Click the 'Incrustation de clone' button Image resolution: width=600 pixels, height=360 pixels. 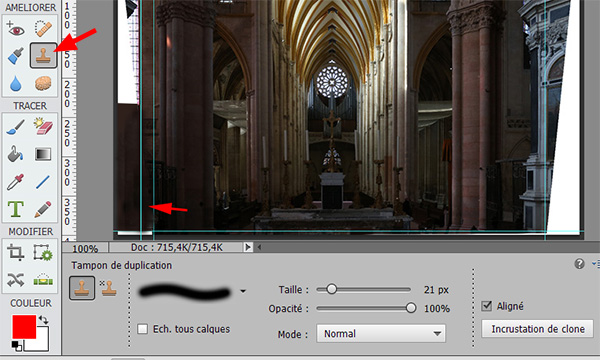tap(538, 329)
